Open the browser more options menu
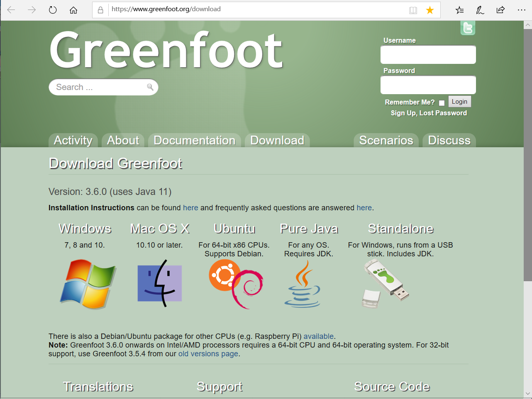Screen dimensions: 532x399 tap(521, 10)
